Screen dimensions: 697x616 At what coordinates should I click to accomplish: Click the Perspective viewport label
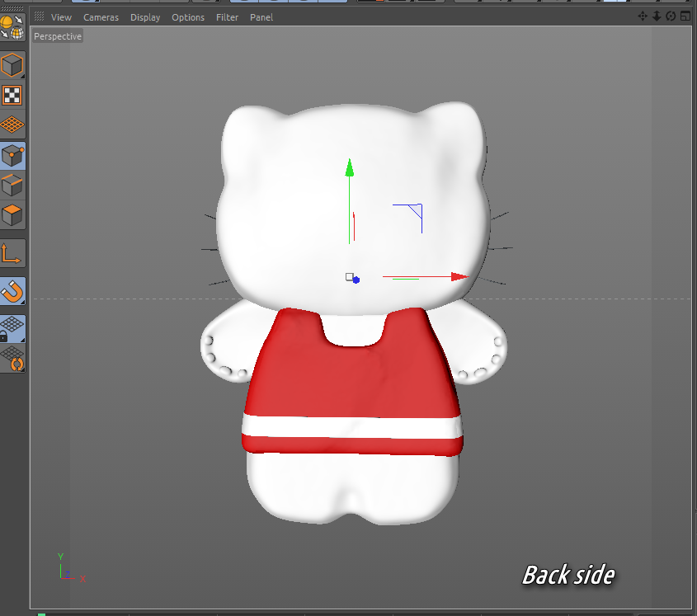58,36
